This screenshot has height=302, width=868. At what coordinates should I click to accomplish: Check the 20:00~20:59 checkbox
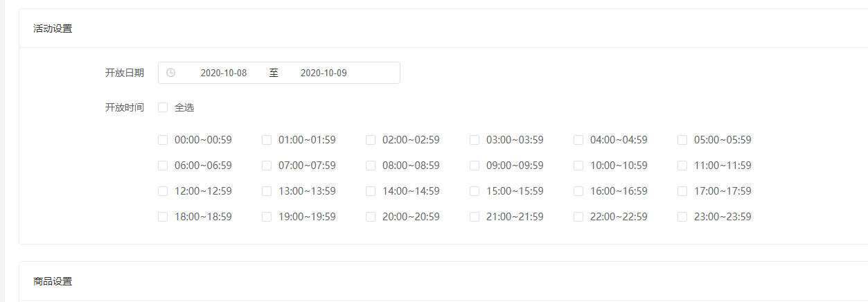[371, 217]
